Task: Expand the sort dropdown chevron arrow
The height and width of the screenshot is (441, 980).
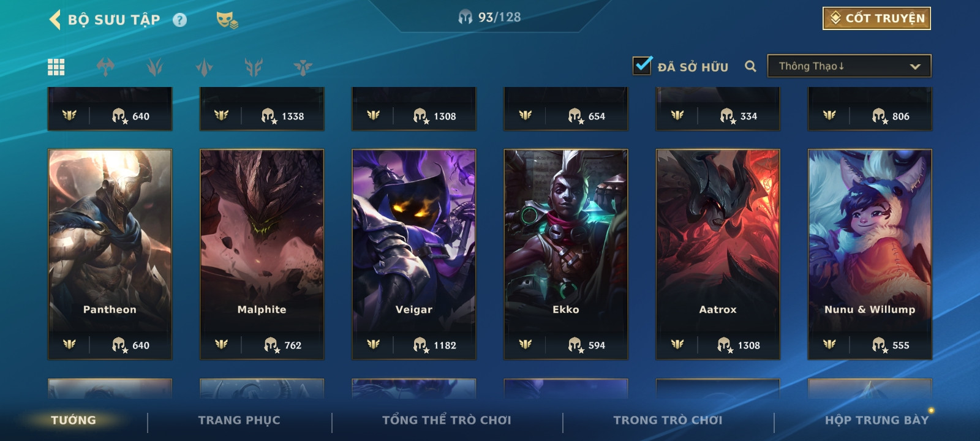Action: [x=915, y=67]
